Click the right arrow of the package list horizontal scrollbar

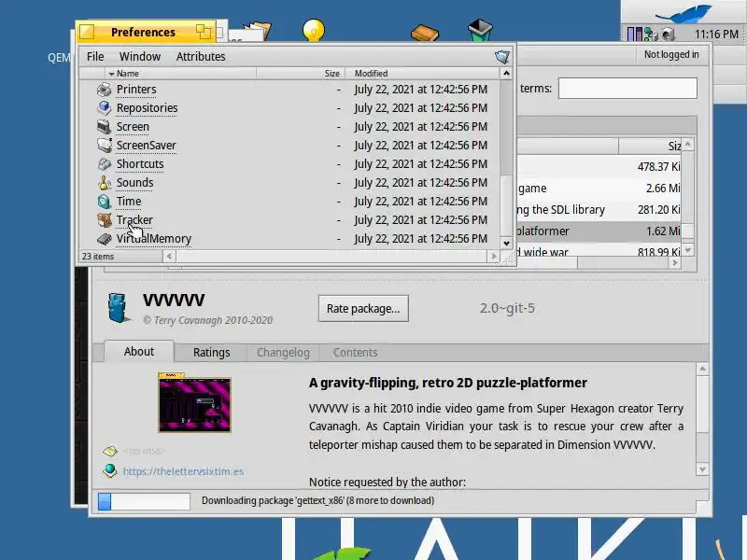coord(674,263)
